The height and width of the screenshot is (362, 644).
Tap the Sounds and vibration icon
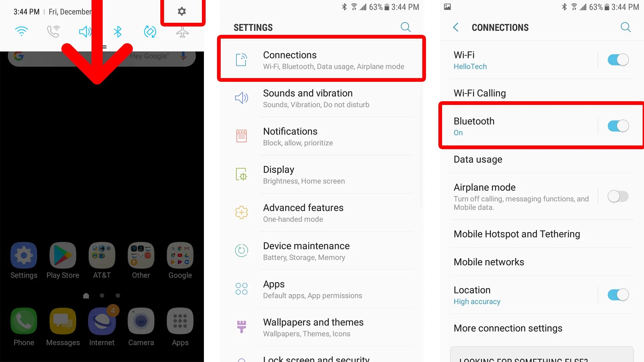click(x=242, y=98)
